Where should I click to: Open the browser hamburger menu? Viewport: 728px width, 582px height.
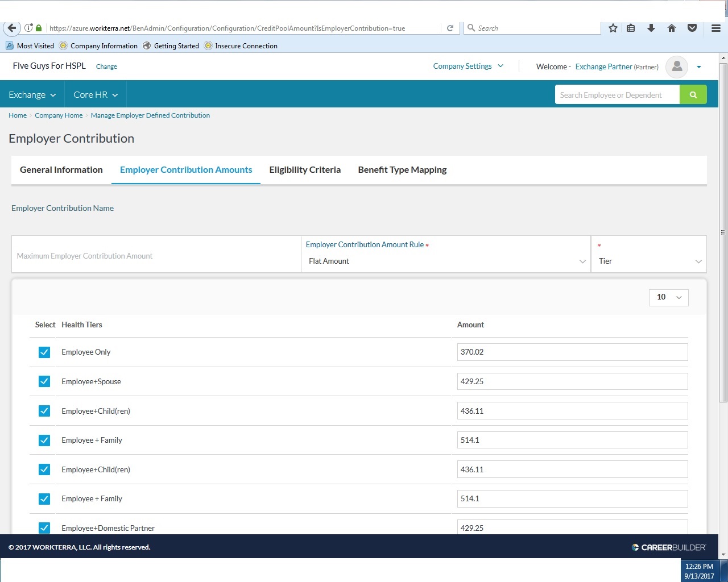click(716, 28)
